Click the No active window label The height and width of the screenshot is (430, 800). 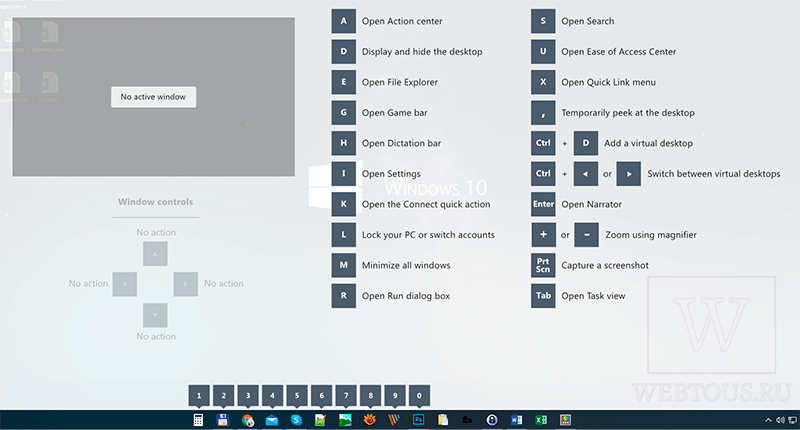pyautogui.click(x=153, y=96)
